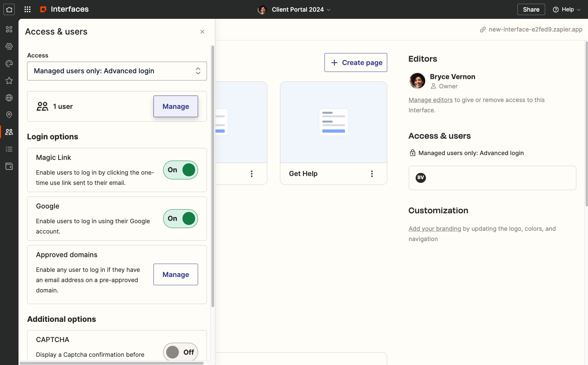The image size is (588, 365).
Task: Turn off the Google login toggle
Action: [181, 218]
